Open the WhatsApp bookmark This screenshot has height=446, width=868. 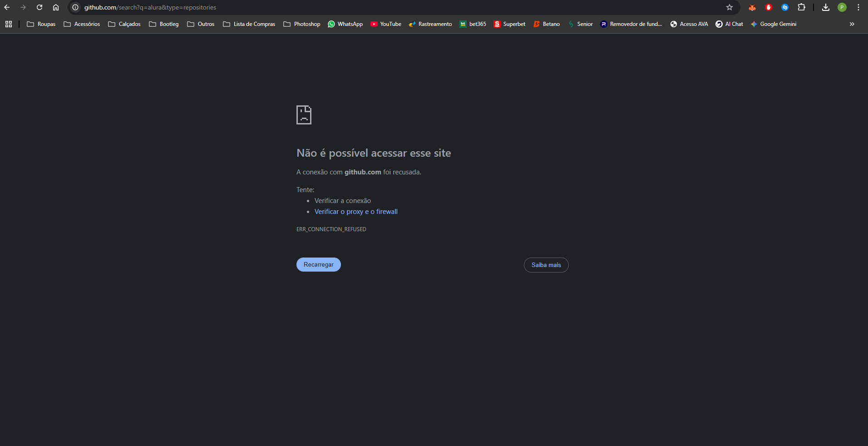[345, 24]
